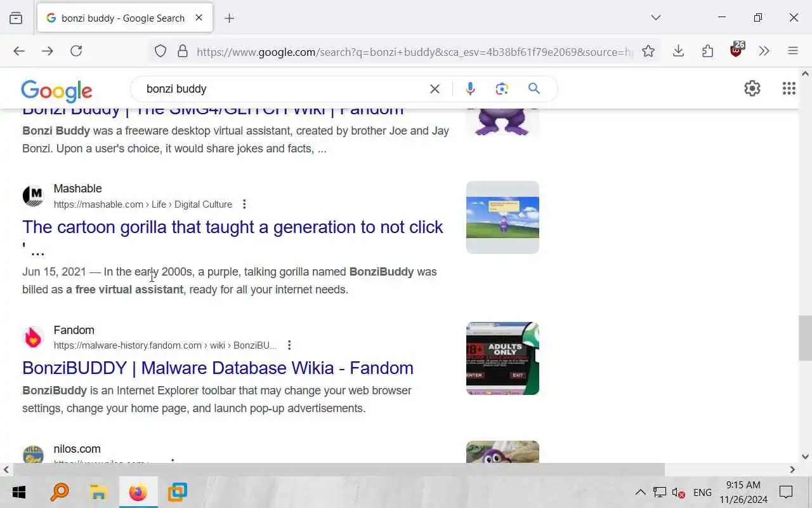The image size is (812, 508).
Task: Open the Firefox application menu
Action: coord(793,51)
